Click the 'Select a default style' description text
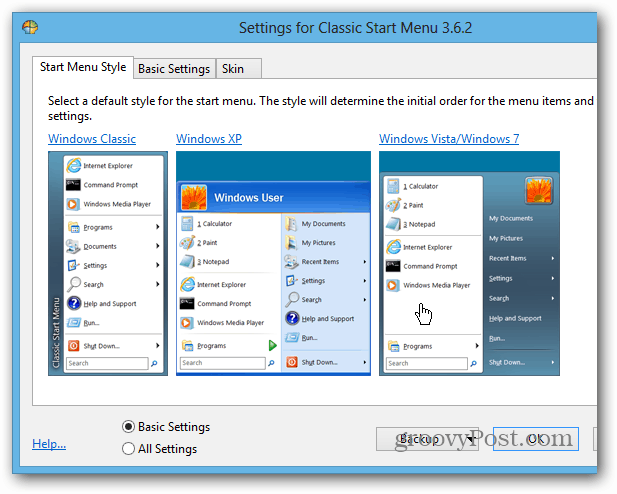 point(321,108)
